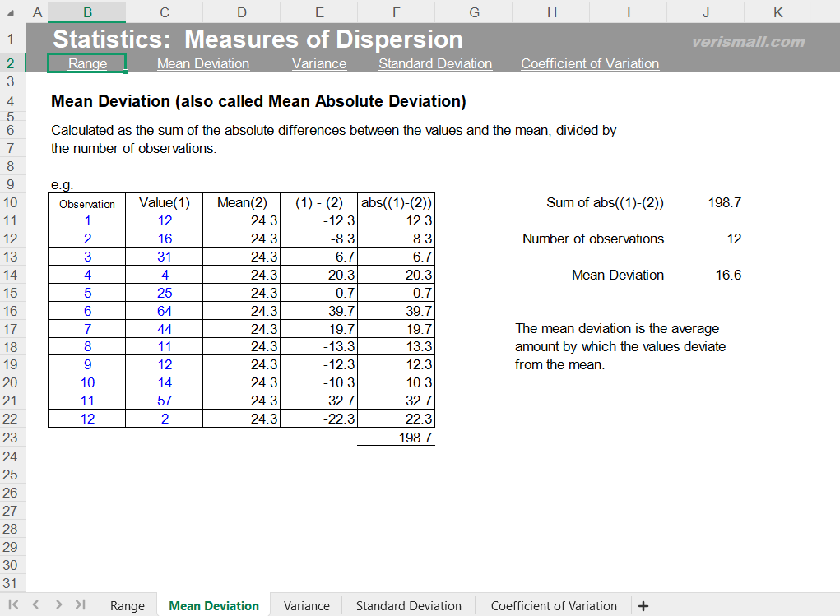Viewport: 840px width, 616px height.
Task: Jump to the last sheet navigation arrow
Action: point(80,605)
